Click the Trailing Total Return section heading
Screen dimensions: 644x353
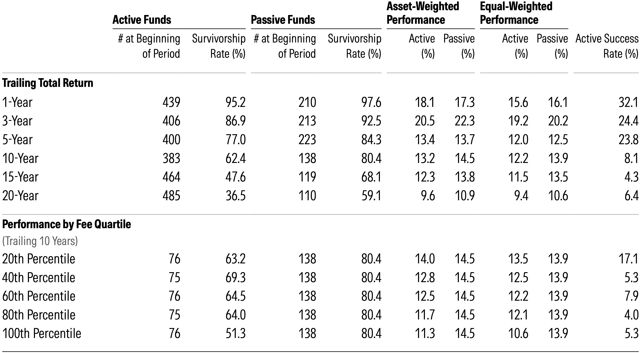pos(48,83)
